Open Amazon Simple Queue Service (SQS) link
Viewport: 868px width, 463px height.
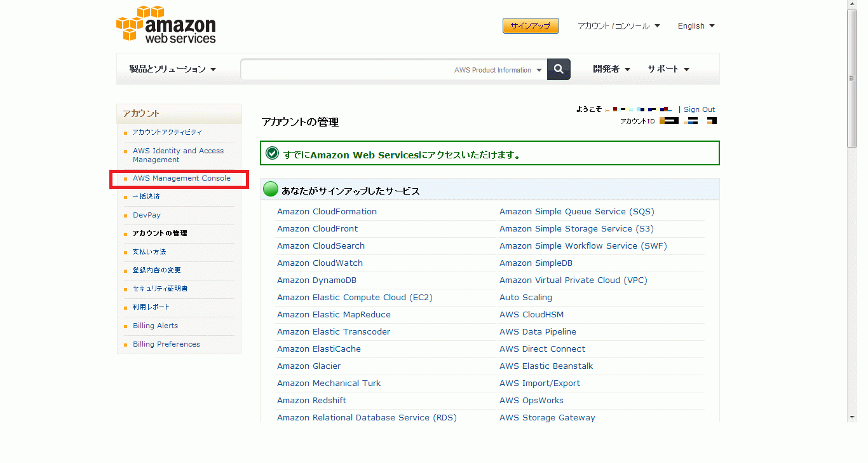point(577,212)
